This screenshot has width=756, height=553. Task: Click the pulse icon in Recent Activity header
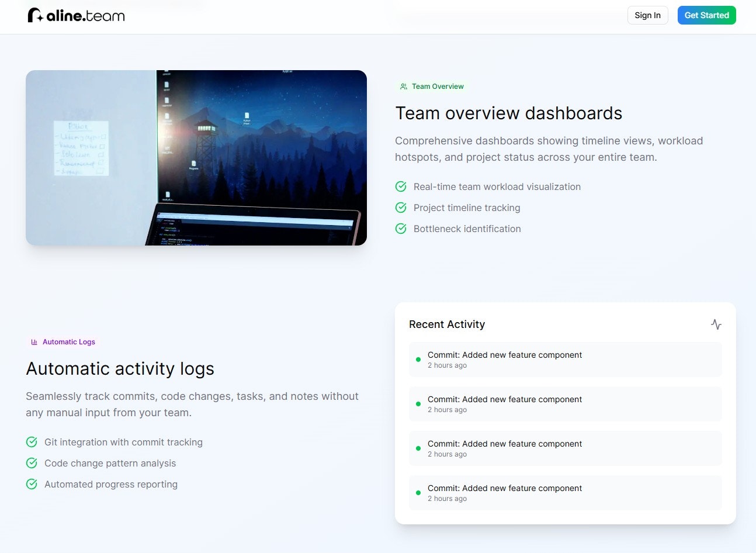[x=716, y=324]
